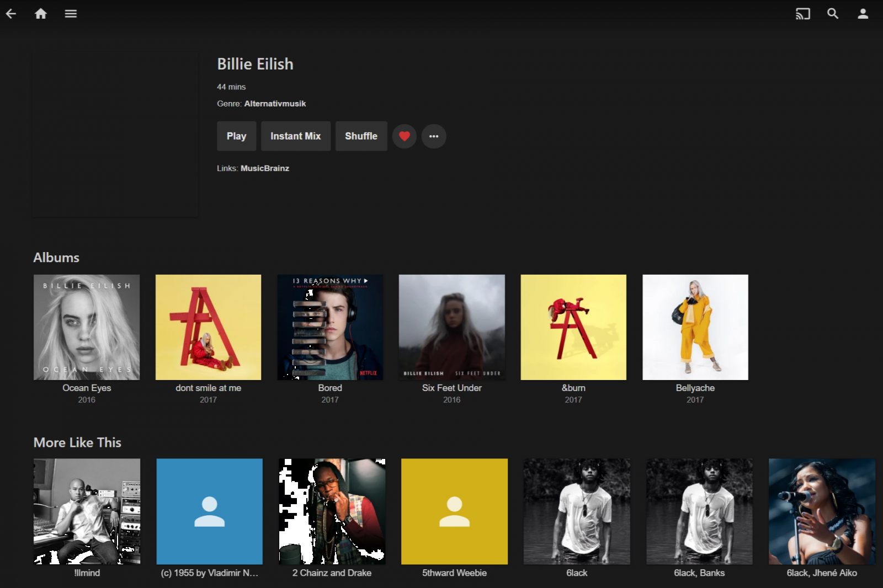Open the 2 Chainz and Drake image

point(332,511)
